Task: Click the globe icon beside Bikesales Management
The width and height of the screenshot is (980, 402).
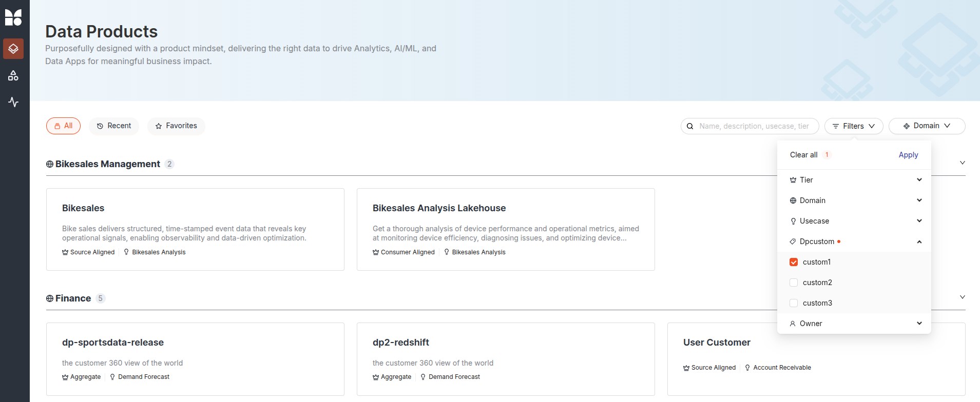Action: click(50, 164)
